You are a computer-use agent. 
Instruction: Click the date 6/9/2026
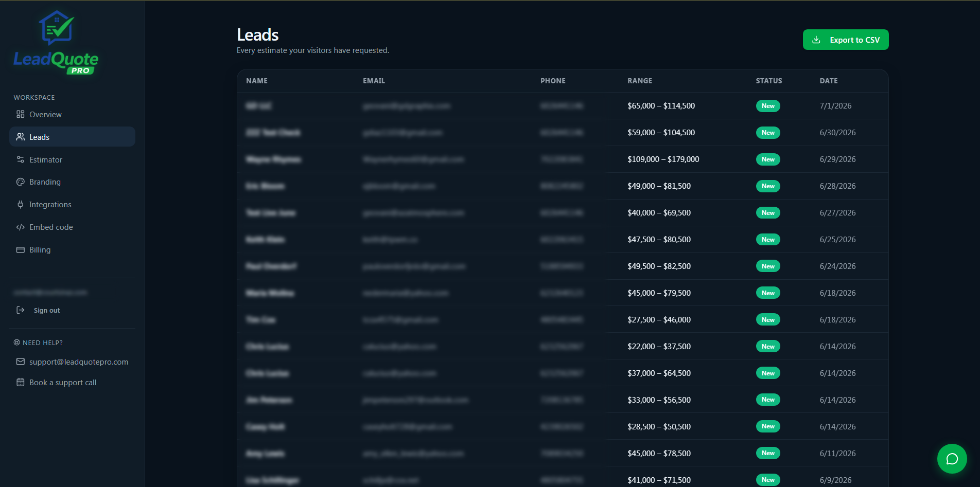pos(835,480)
